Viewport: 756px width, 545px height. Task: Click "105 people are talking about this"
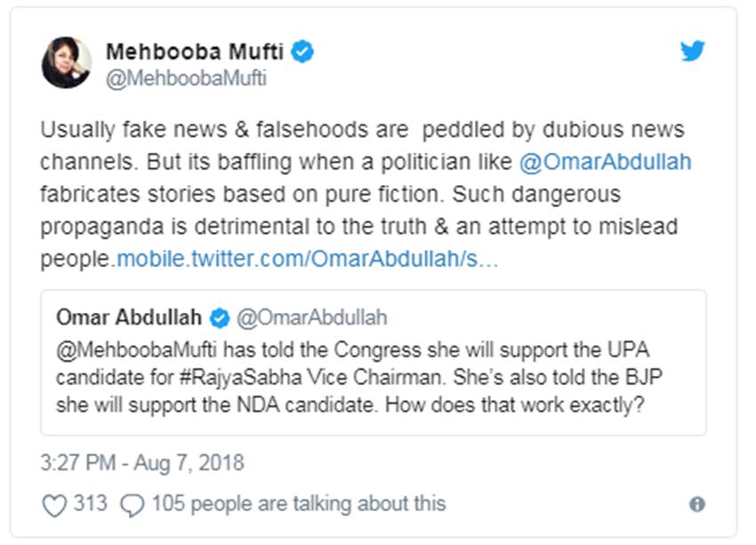click(x=298, y=504)
